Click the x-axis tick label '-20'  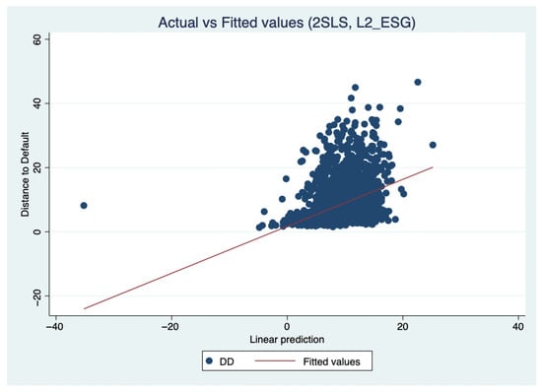[170, 326]
